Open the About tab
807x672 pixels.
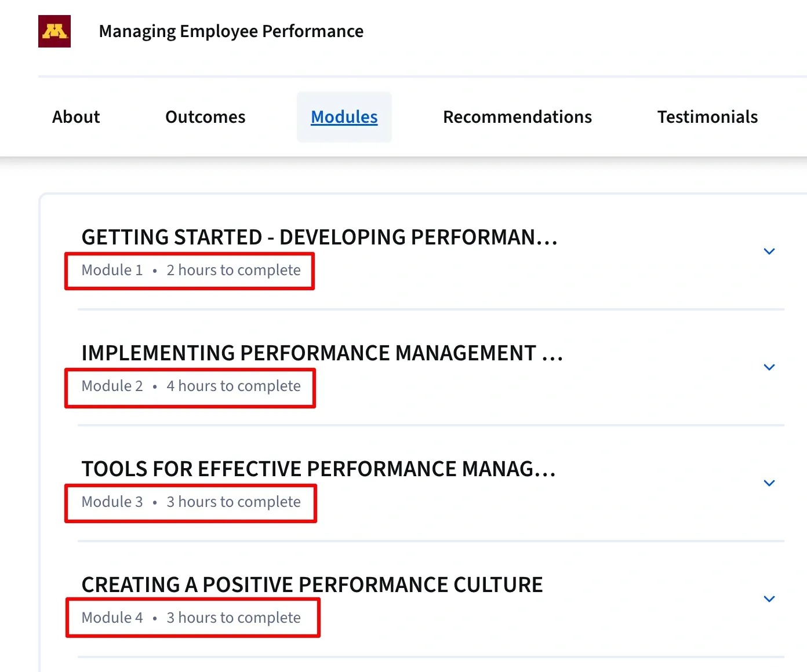click(x=76, y=117)
